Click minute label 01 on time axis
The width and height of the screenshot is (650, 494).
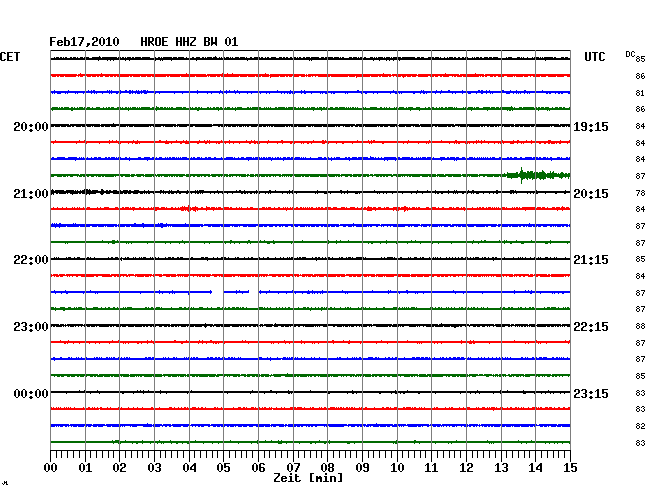85,468
